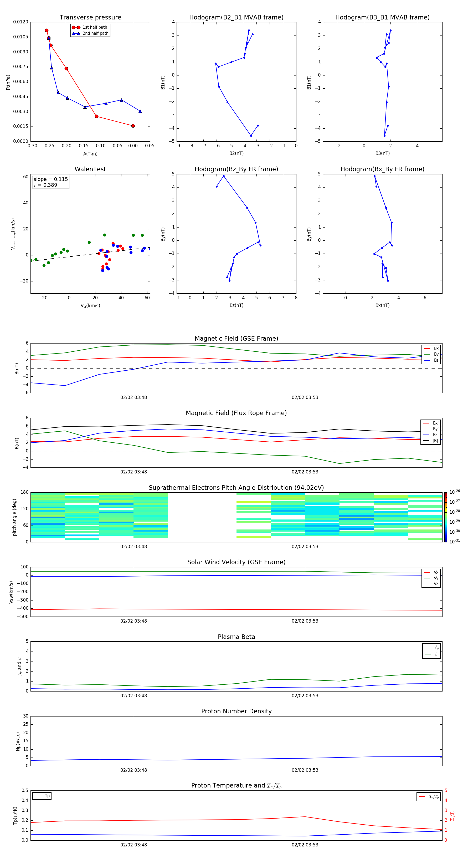Click 'Hodogram(B2_B1 MVAB frame)' title
This screenshot has width=473, height=868.
click(x=236, y=17)
